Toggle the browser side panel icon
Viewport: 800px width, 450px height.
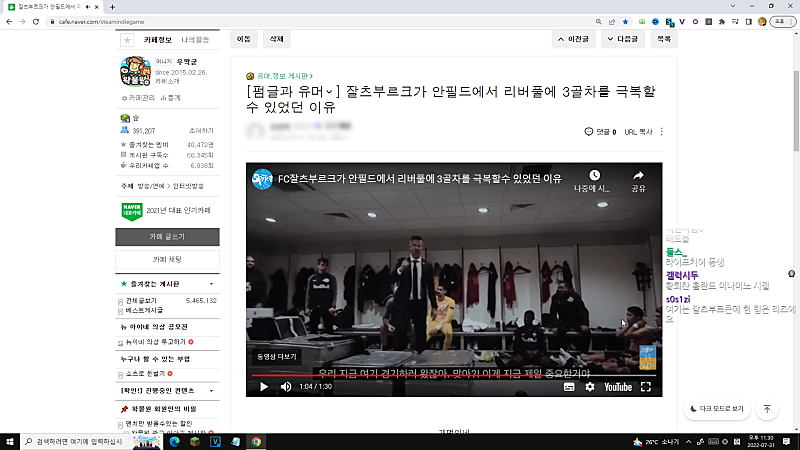748,22
